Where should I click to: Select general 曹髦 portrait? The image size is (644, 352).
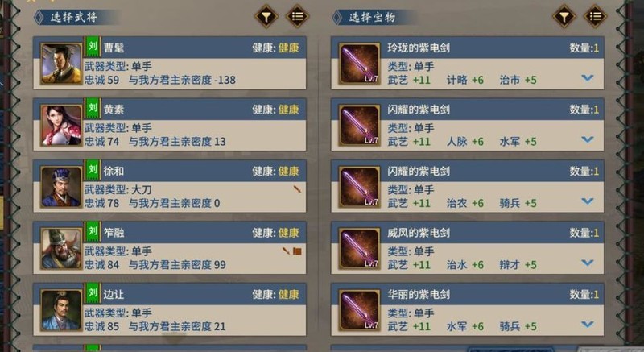[x=62, y=64]
